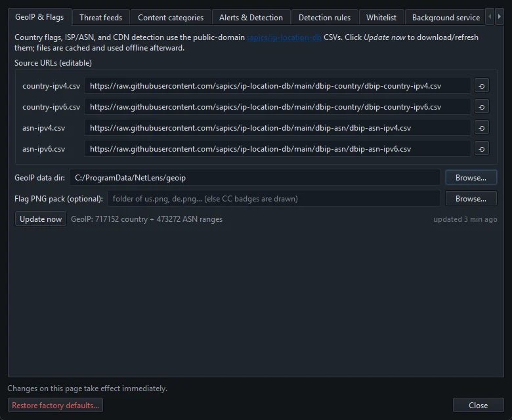Click 'Changes on this page take effect immediately.'

pos(87,388)
